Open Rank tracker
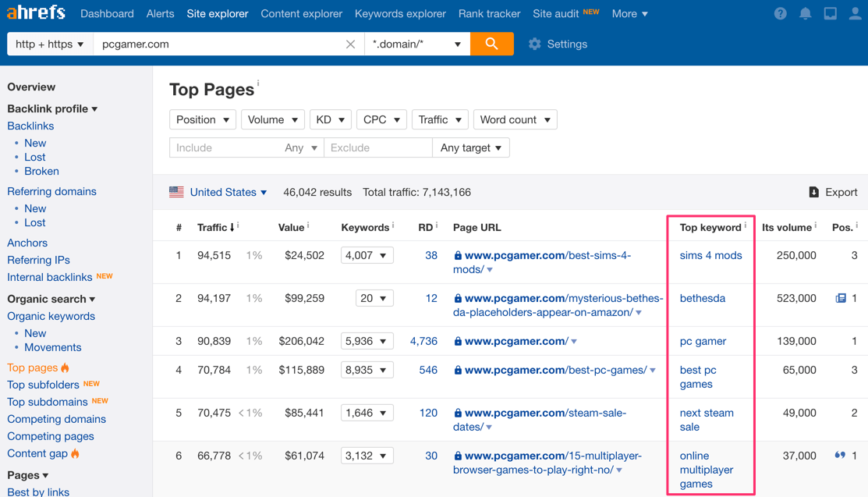The height and width of the screenshot is (497, 868). click(x=489, y=13)
